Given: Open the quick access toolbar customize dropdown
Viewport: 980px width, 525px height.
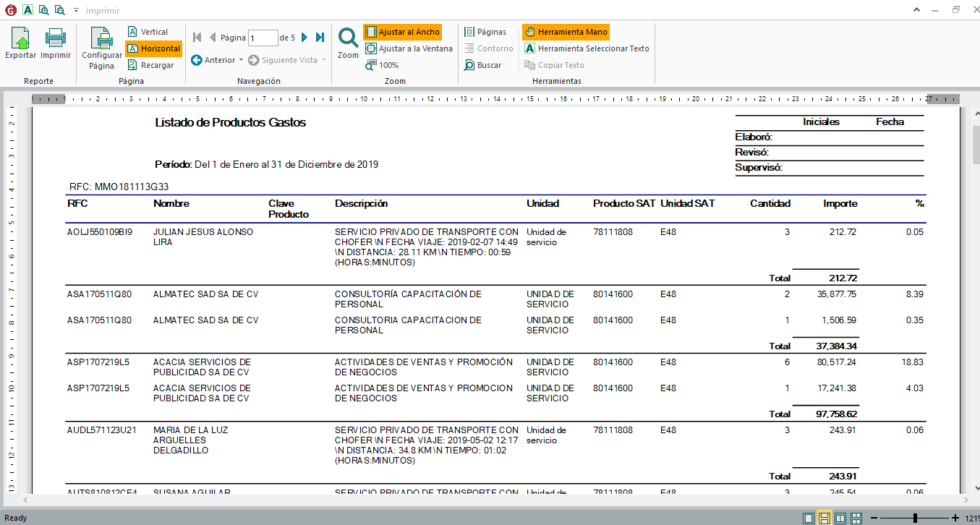Looking at the screenshot, I should [76, 11].
